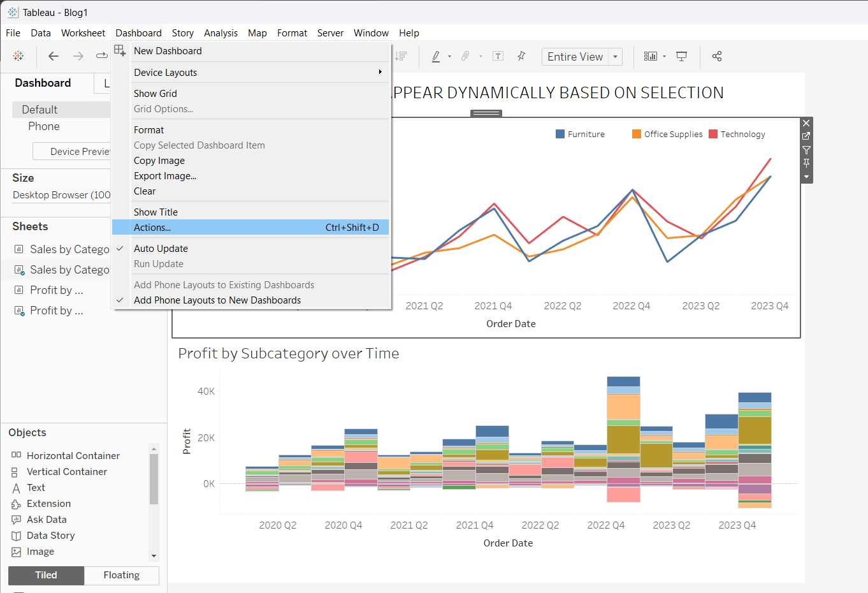This screenshot has height=593, width=868.
Task: Choose Export Image from the open menu
Action: pos(164,175)
